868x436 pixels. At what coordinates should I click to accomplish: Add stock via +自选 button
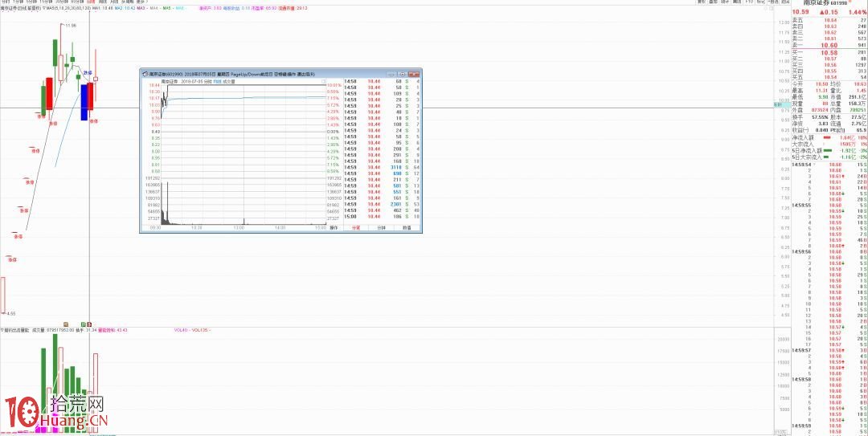(773, 2)
